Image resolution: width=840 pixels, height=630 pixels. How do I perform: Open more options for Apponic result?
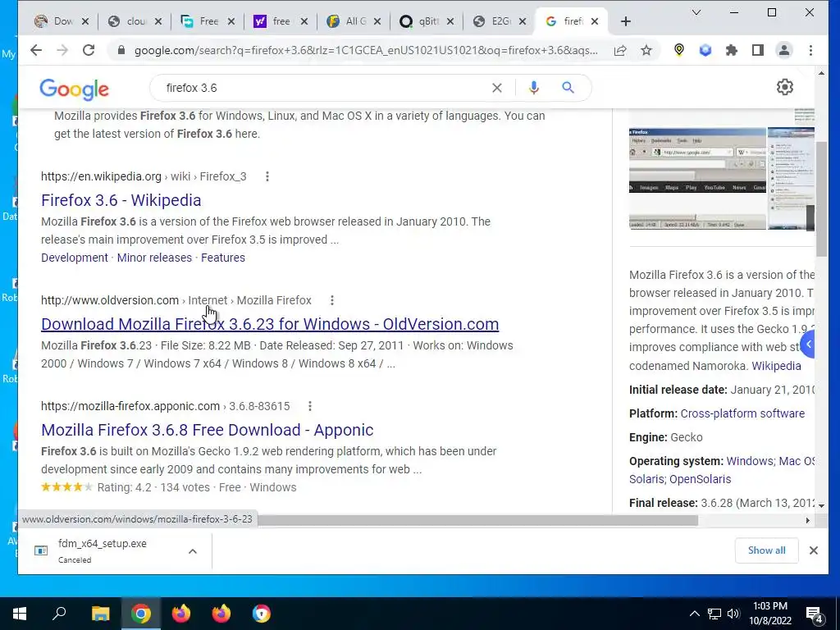pyautogui.click(x=309, y=406)
